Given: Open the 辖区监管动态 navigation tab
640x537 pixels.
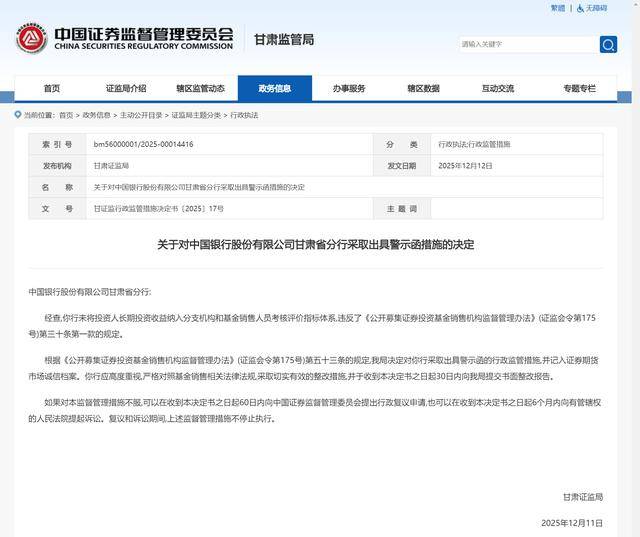Looking at the screenshot, I should tap(200, 89).
